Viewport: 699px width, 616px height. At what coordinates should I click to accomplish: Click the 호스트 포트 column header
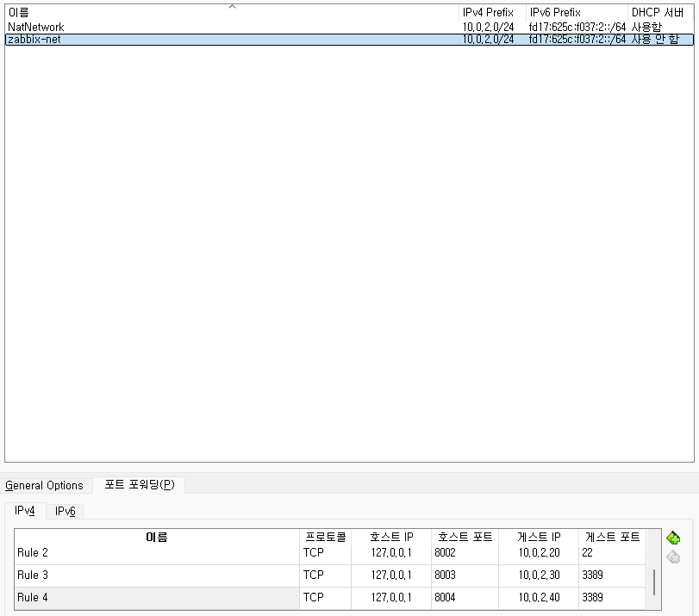click(x=465, y=537)
